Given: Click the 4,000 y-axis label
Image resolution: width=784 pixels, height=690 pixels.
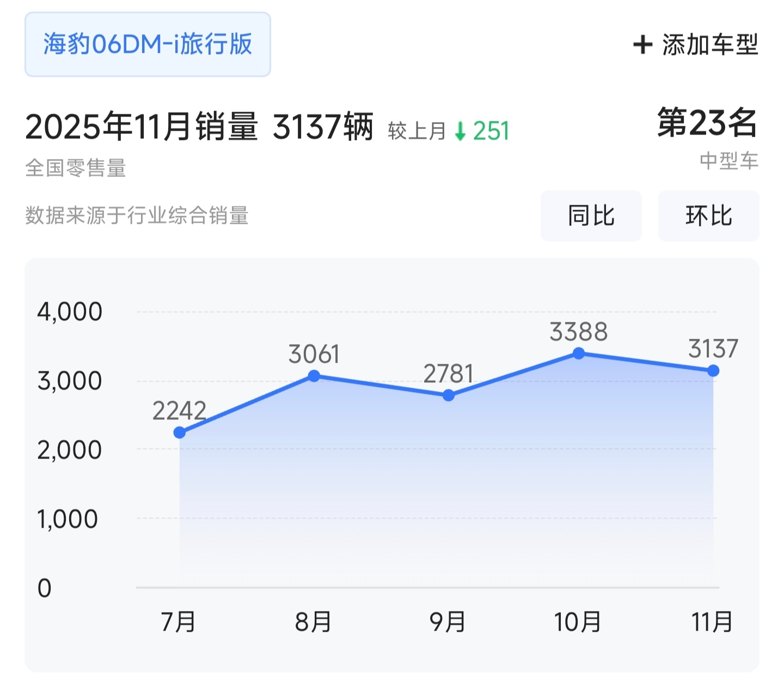Looking at the screenshot, I should [70, 312].
